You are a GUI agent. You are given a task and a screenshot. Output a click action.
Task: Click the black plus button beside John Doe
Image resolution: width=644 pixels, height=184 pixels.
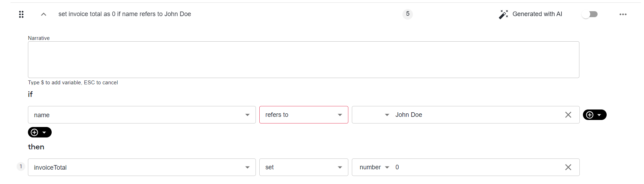595,115
